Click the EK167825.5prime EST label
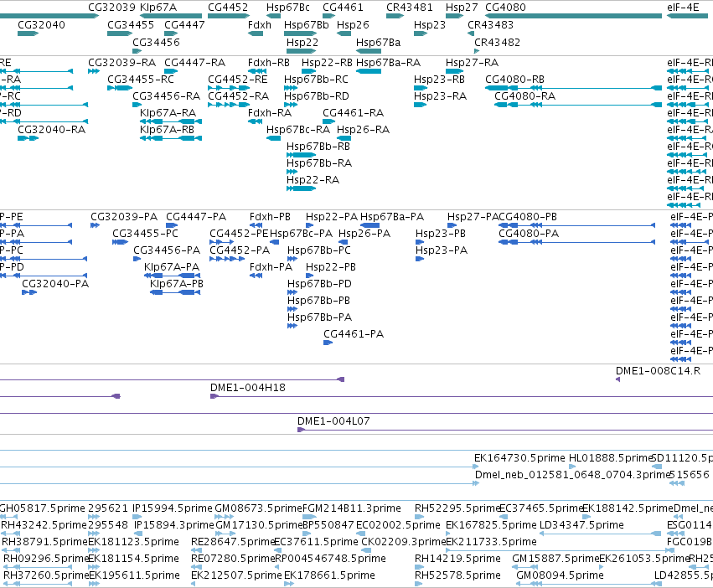713x588 pixels. 491,525
